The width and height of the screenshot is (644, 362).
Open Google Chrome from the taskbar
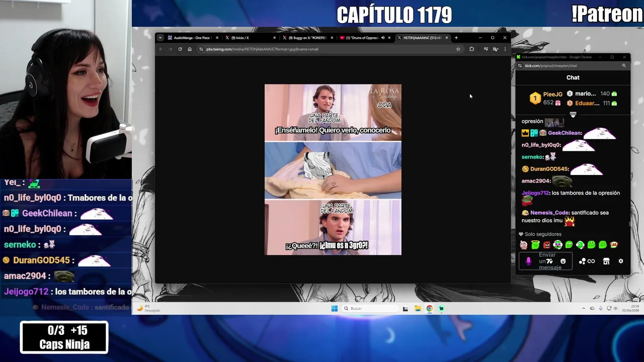coord(430,308)
